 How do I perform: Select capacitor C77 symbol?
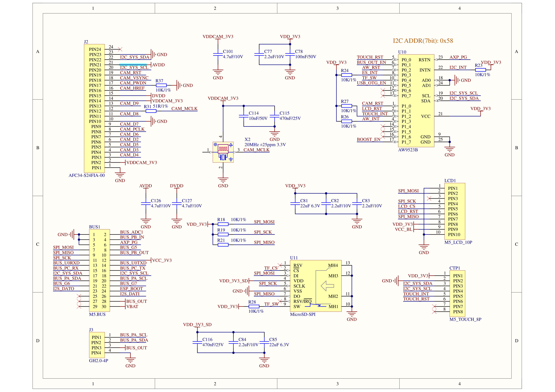(259, 54)
